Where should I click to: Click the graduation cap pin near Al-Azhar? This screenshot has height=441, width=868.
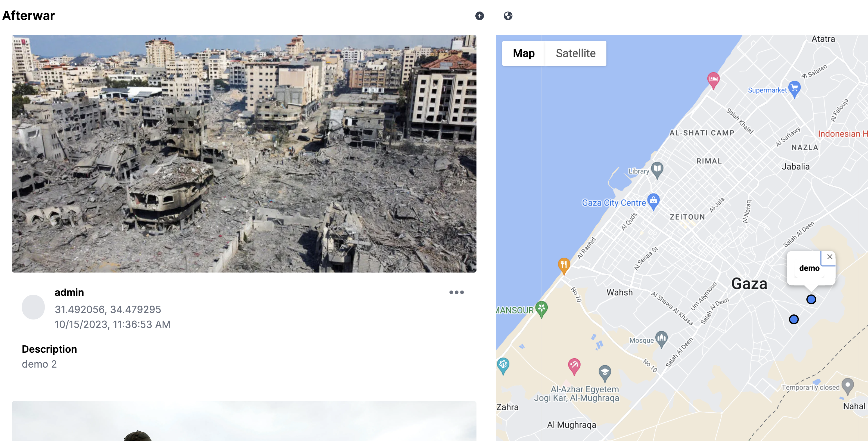coord(605,373)
